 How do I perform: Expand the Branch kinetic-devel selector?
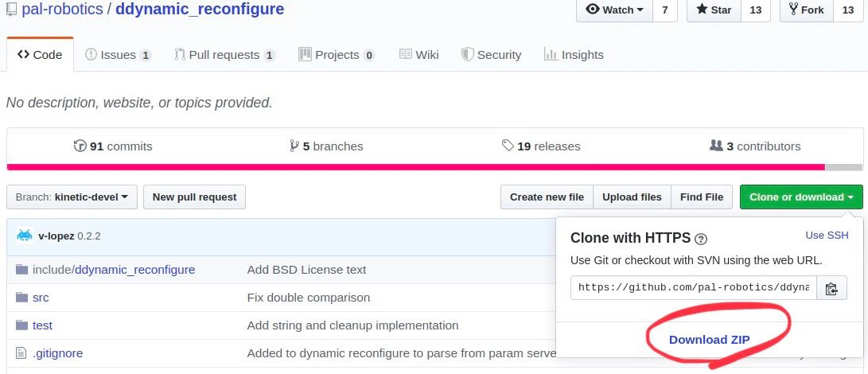(x=72, y=197)
